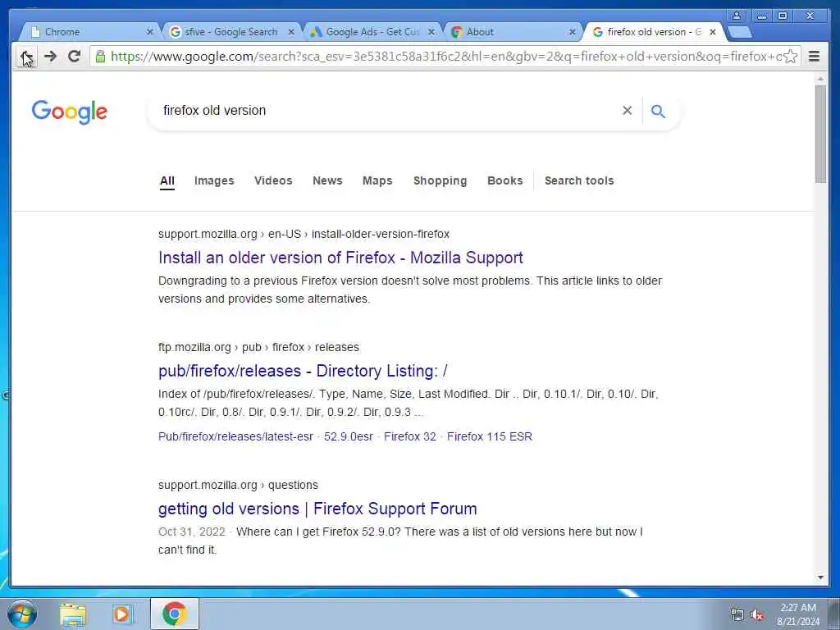
Task: Close the 'Chrome' tab
Action: 150,32
